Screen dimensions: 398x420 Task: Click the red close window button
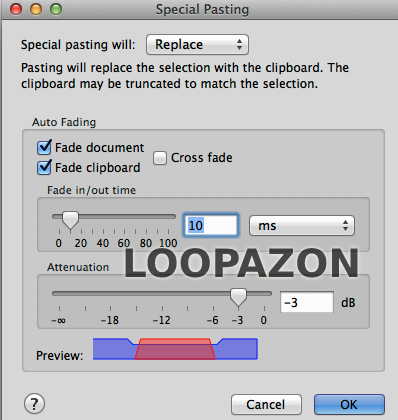pos(16,9)
